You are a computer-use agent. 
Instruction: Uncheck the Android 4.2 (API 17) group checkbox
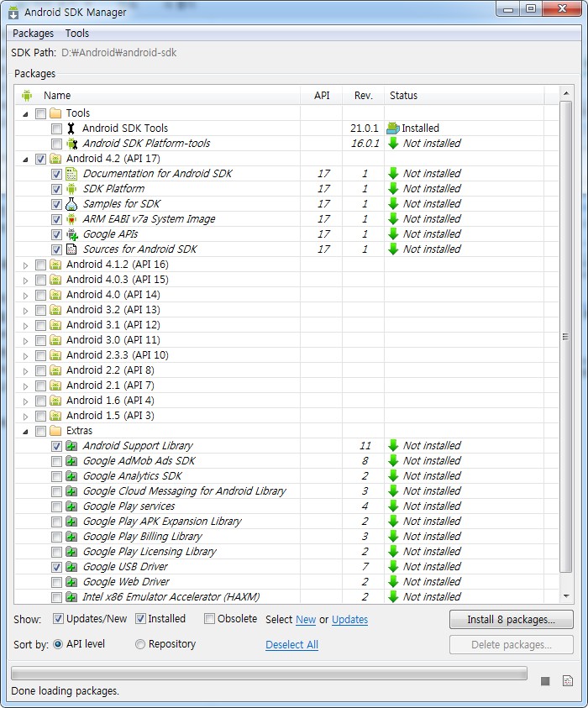click(40, 159)
